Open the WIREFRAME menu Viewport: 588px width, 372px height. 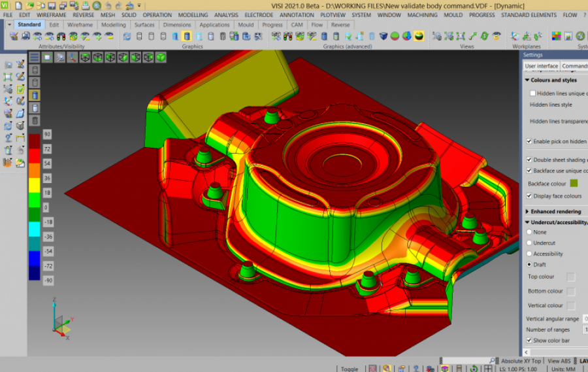(52, 15)
